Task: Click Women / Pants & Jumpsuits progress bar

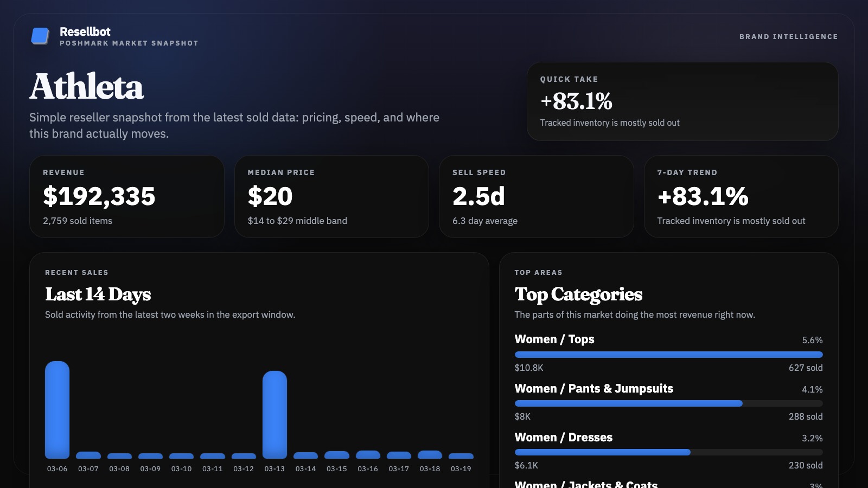Action: coord(668,403)
